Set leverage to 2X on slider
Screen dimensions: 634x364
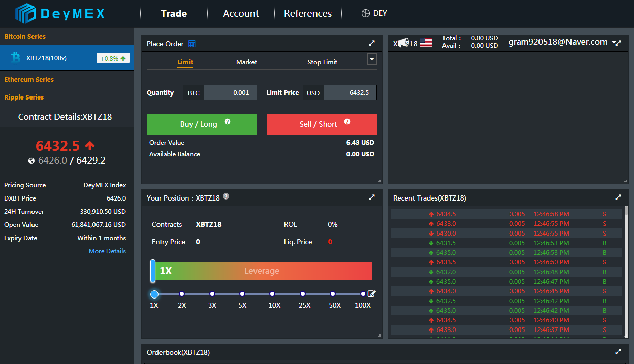click(182, 294)
